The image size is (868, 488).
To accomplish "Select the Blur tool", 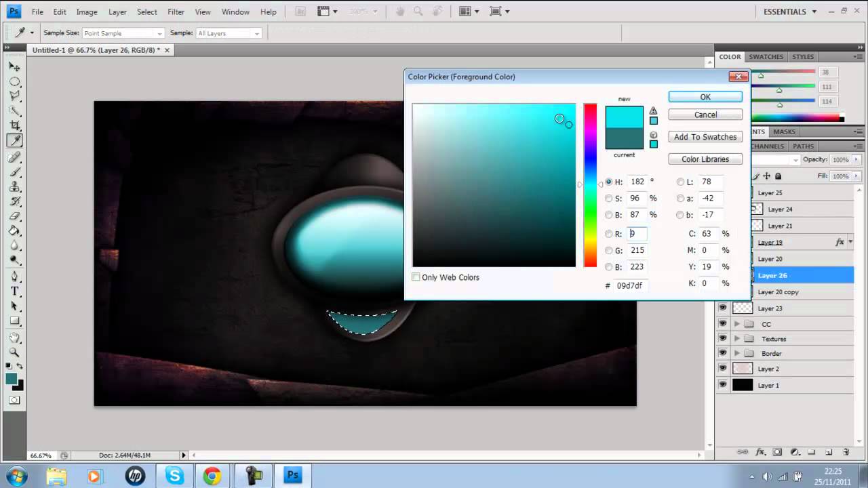I will pyautogui.click(x=14, y=246).
